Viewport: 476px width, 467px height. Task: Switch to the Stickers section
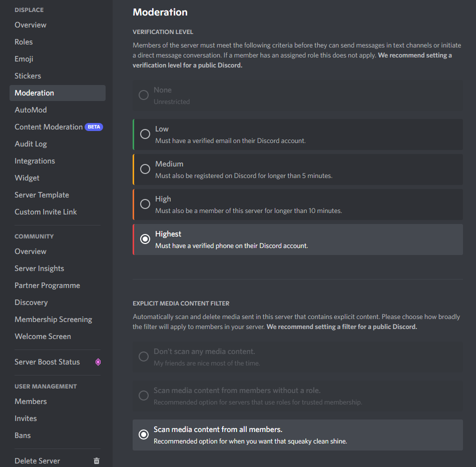(x=28, y=75)
